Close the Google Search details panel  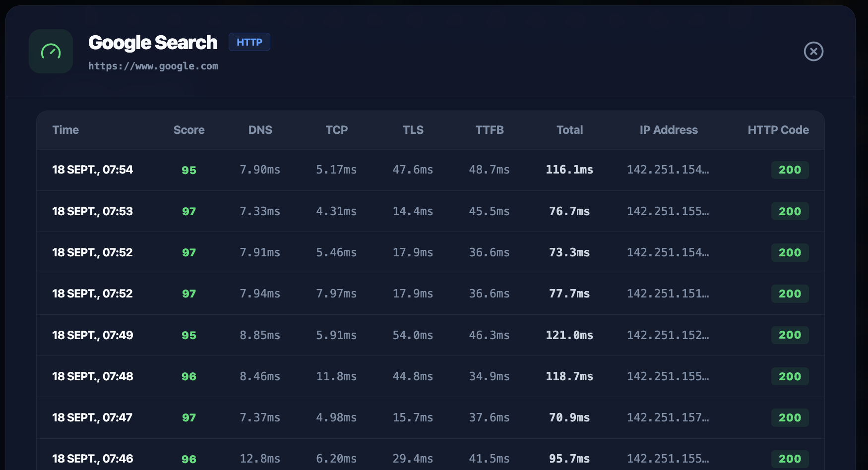click(813, 52)
